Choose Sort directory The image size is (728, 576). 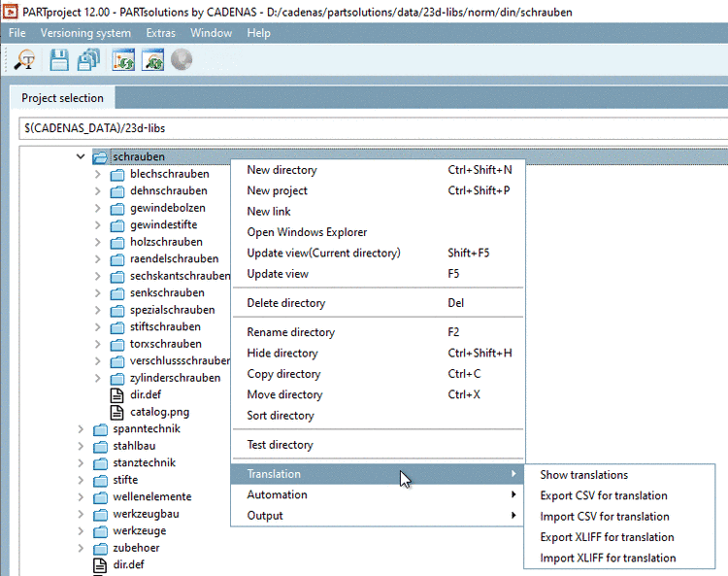(378, 416)
